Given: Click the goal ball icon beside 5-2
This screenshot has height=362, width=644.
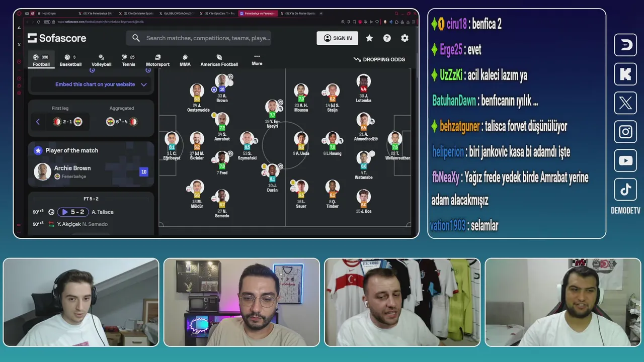Looking at the screenshot, I should click(51, 212).
